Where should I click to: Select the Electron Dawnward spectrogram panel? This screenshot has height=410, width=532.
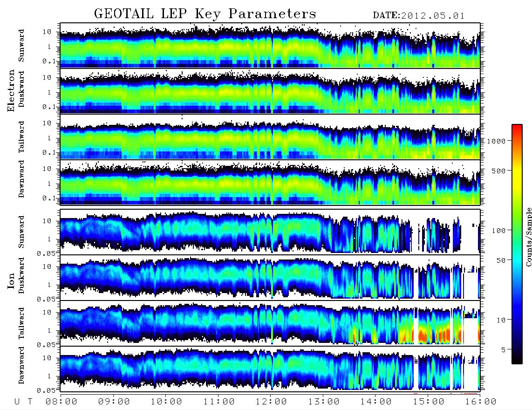pyautogui.click(x=270, y=182)
